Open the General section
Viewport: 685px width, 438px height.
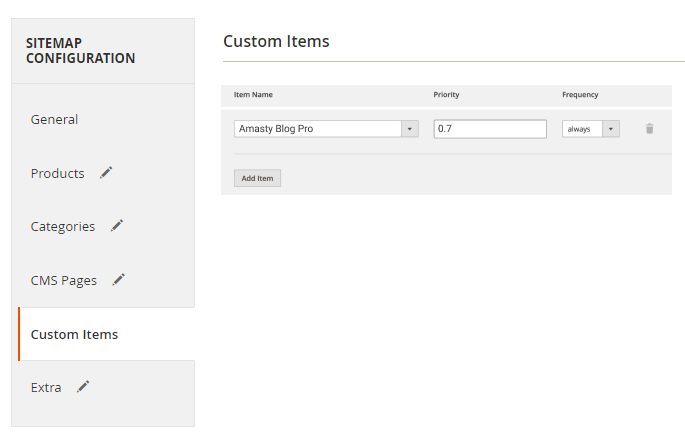(x=54, y=119)
